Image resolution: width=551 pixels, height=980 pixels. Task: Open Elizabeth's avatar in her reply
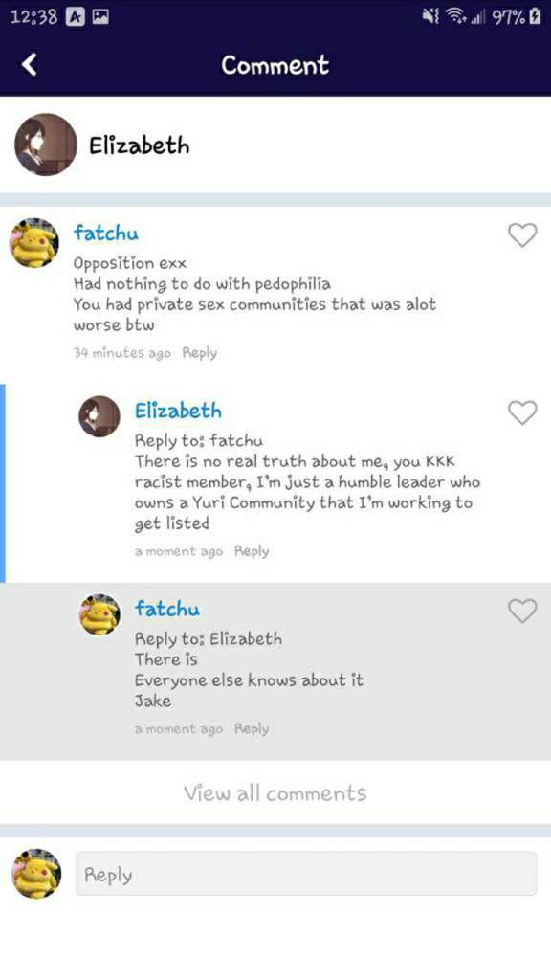pos(99,416)
